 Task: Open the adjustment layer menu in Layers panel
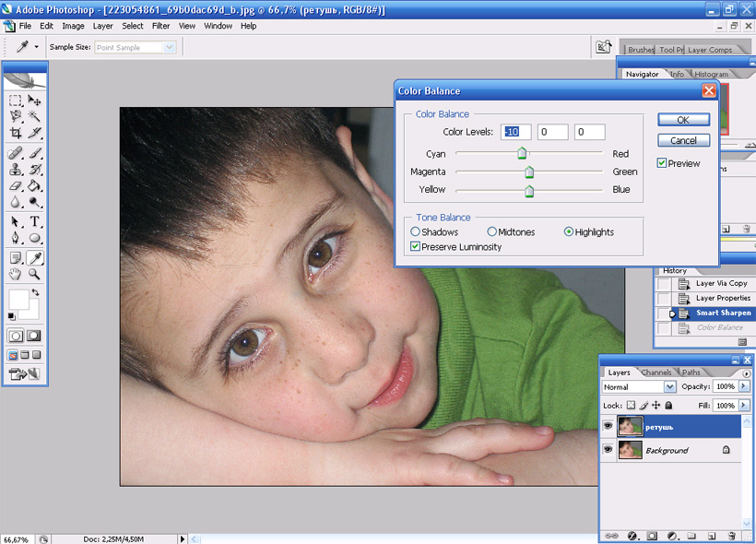point(673,536)
